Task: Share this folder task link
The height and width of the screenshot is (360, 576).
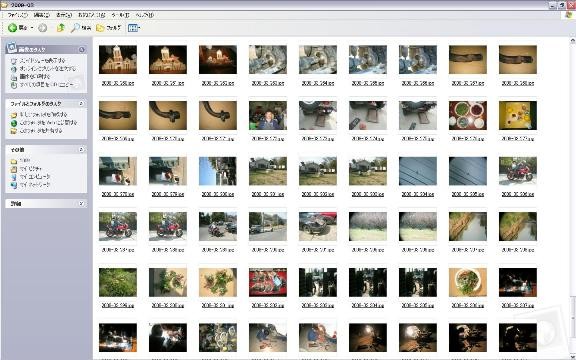Action: 41,130
